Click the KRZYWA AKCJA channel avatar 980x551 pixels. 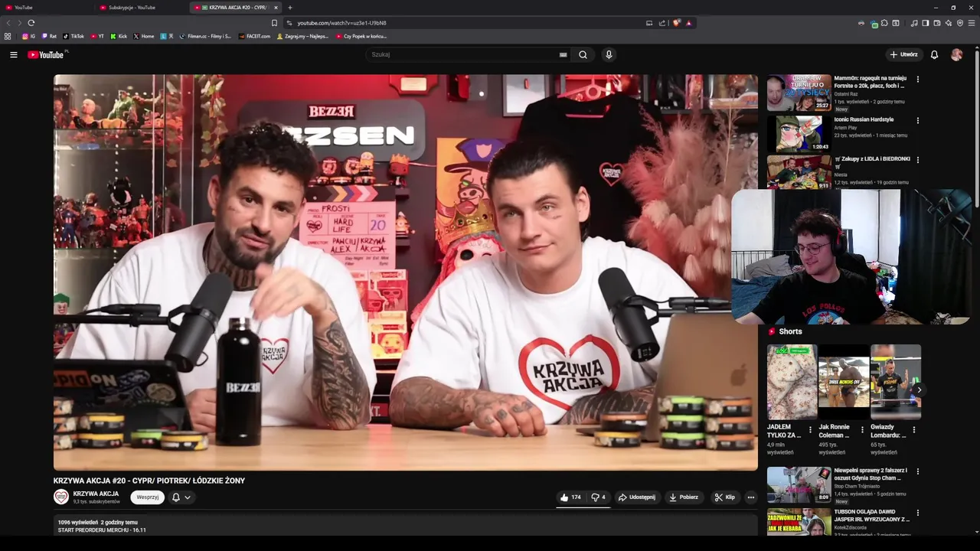click(x=61, y=497)
